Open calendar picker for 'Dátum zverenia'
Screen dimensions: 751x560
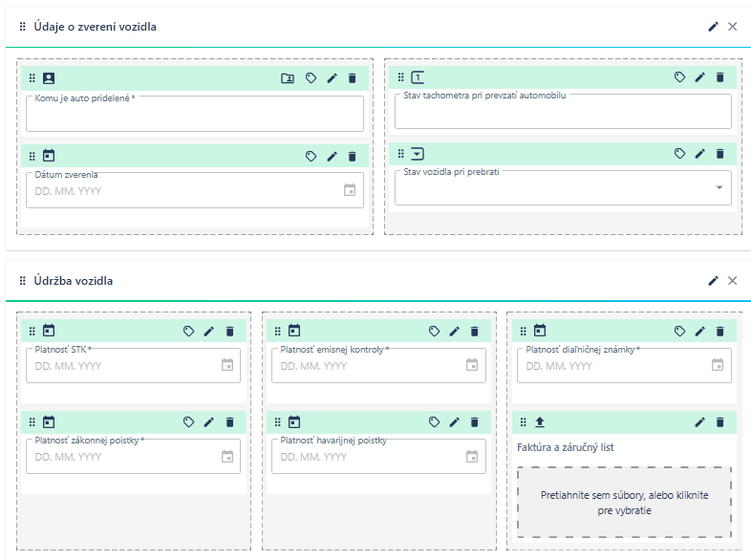pos(350,190)
